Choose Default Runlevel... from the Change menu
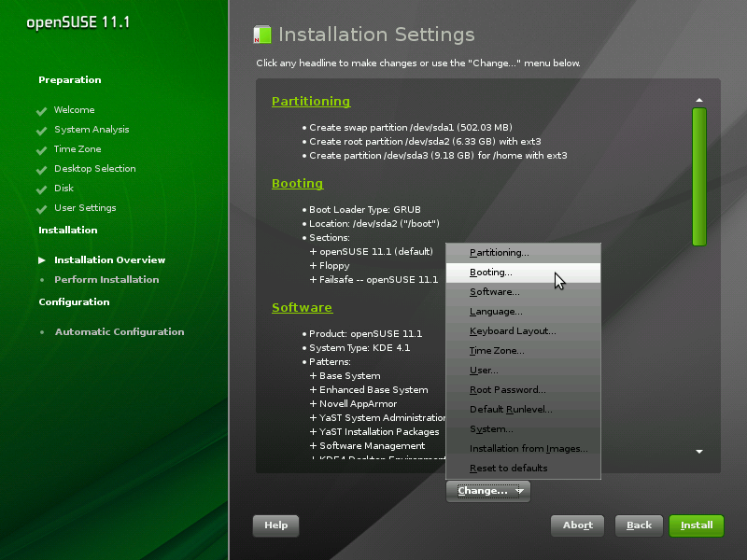The image size is (747, 560). pyautogui.click(x=523, y=409)
